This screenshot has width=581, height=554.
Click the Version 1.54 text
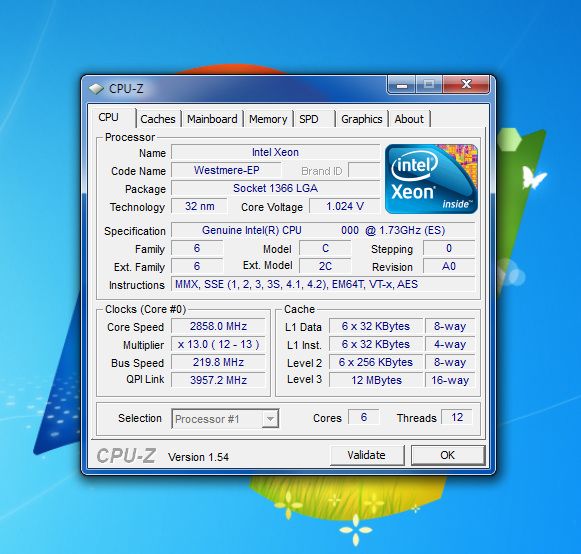[198, 457]
